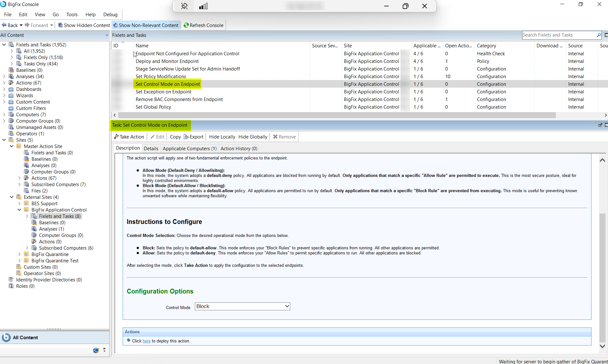Select 'Tasks Only (434)' tree item
608x364 pixels.
click(41, 64)
